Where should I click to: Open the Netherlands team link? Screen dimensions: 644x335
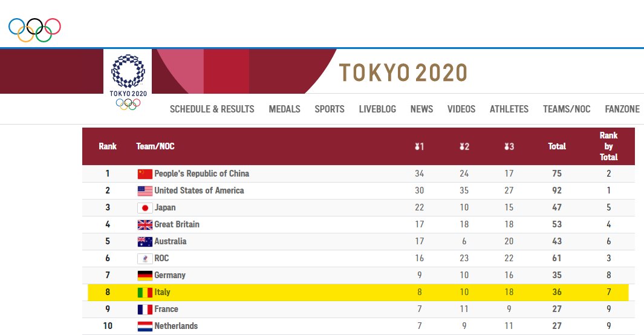176,326
